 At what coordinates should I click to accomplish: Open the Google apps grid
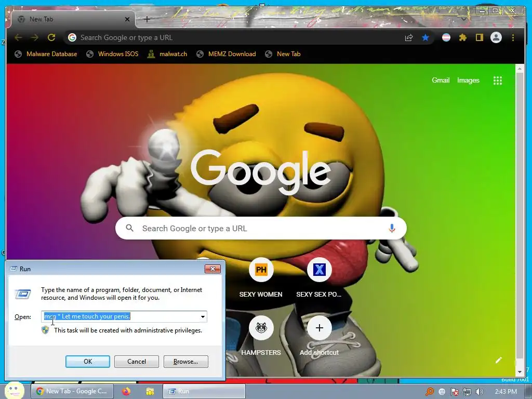click(497, 81)
